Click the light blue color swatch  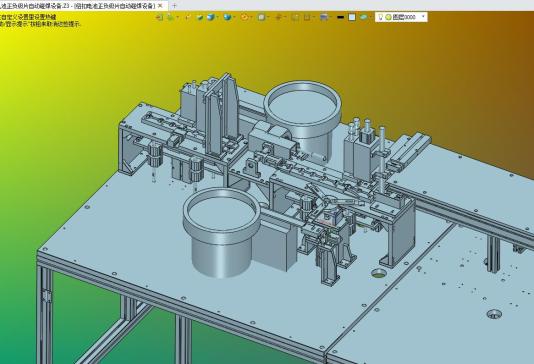[x=352, y=17]
